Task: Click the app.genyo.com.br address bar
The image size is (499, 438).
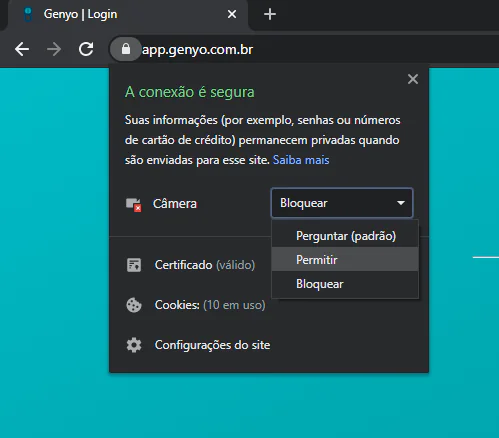Action: 198,50
